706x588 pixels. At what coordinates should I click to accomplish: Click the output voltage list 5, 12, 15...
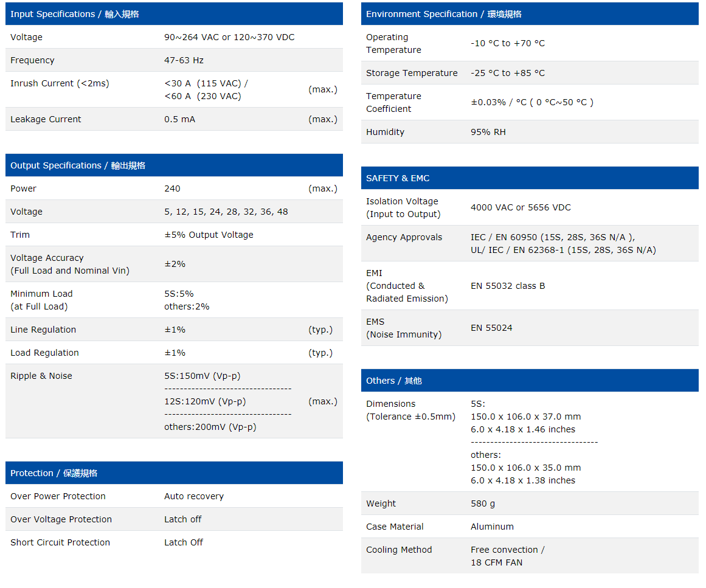[x=226, y=212]
